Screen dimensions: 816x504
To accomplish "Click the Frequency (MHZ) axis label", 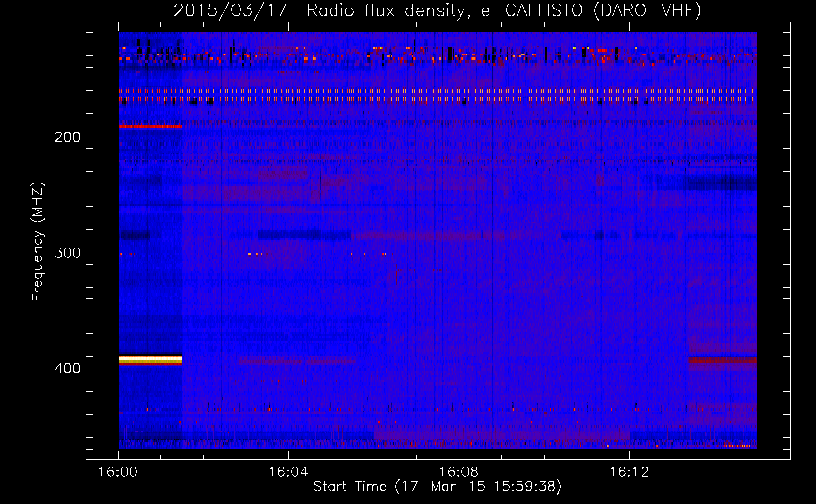I will click(38, 242).
